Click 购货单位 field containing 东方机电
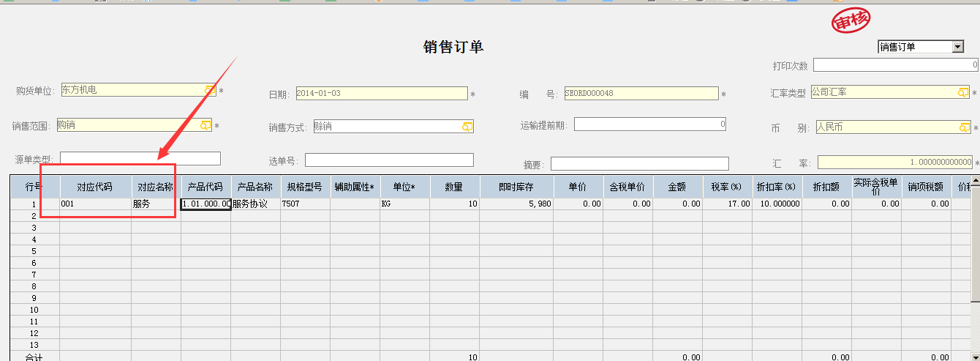 click(x=139, y=90)
